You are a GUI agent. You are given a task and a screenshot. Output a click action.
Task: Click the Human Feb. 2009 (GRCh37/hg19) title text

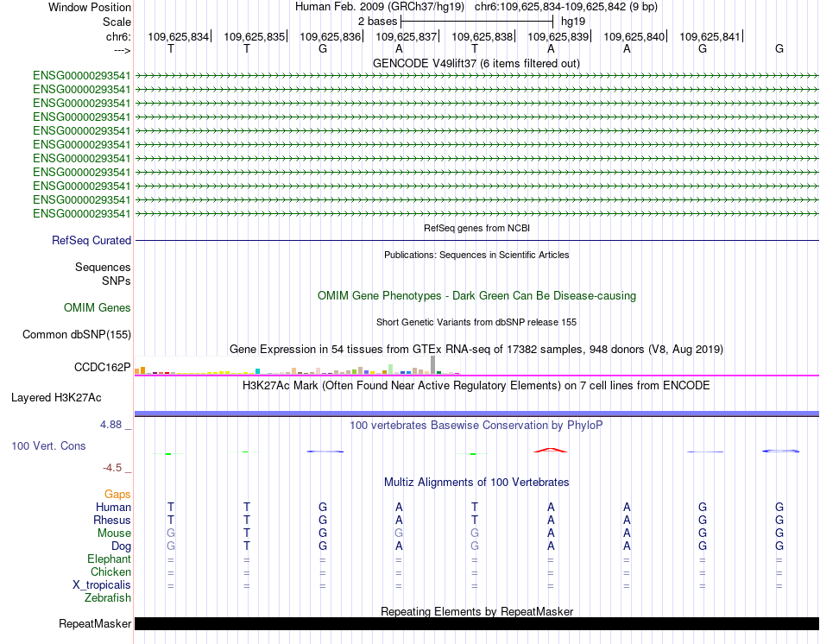coord(380,7)
